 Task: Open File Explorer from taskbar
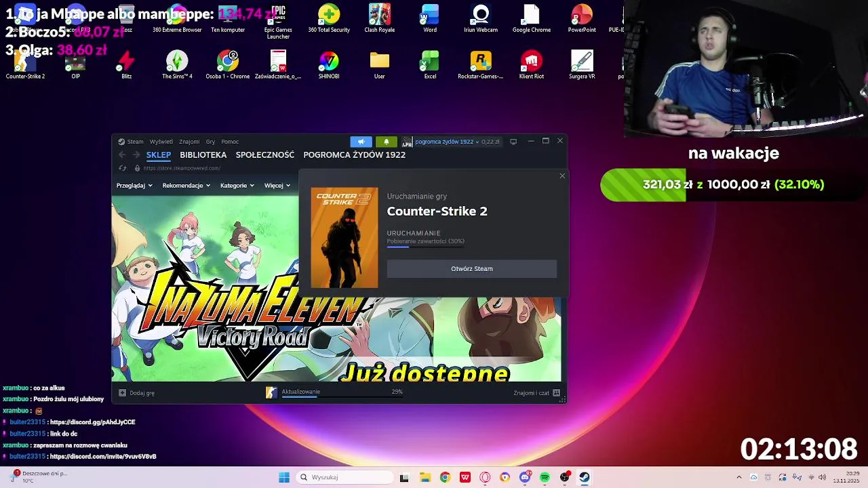(425, 477)
